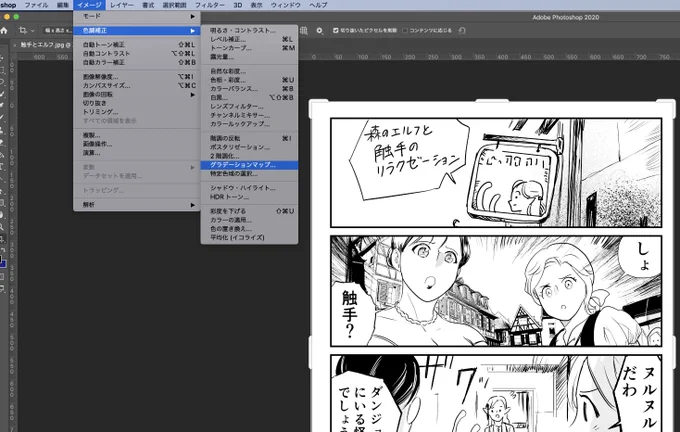The image size is (680, 432).
Task: Open シャドウ・ハイライト adjustment
Action: click(249, 188)
